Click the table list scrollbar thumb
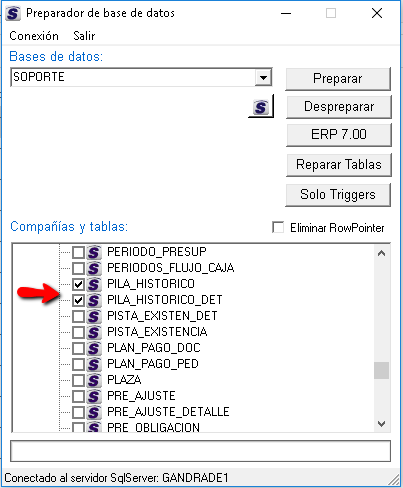This screenshot has width=403, height=488. tap(382, 370)
